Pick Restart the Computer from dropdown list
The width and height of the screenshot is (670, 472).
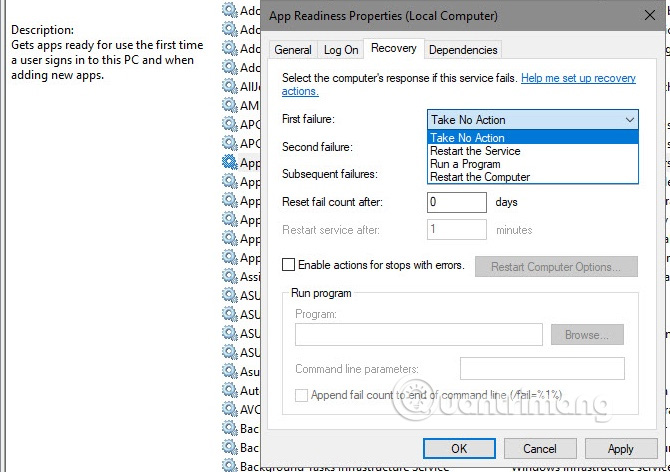pyautogui.click(x=480, y=177)
